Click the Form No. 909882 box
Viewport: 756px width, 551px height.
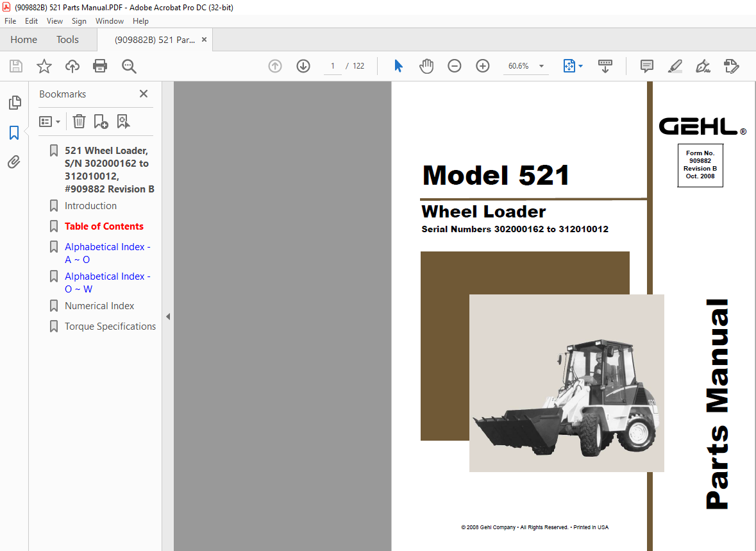700,165
